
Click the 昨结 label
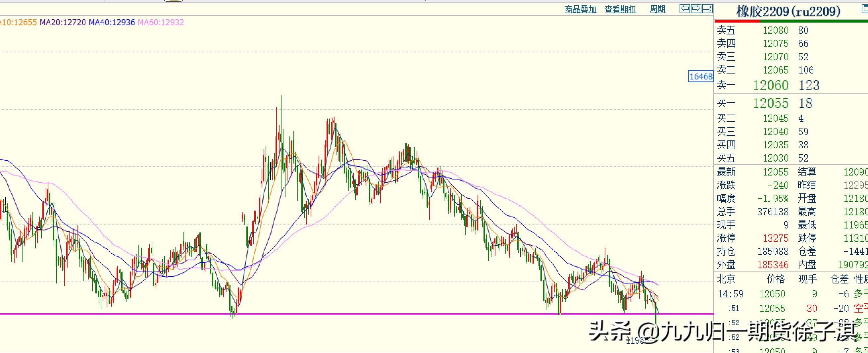tap(807, 185)
